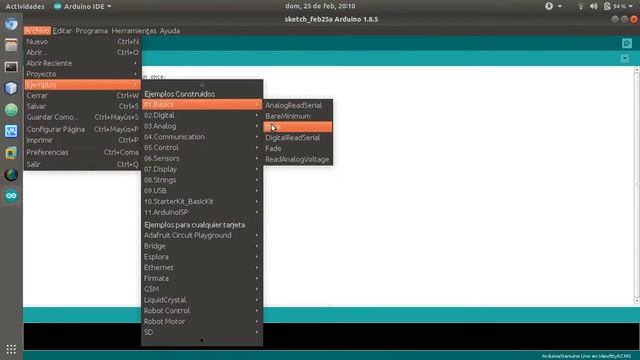This screenshot has height=360, width=640.
Task: Open the Fade example
Action: (x=298, y=149)
